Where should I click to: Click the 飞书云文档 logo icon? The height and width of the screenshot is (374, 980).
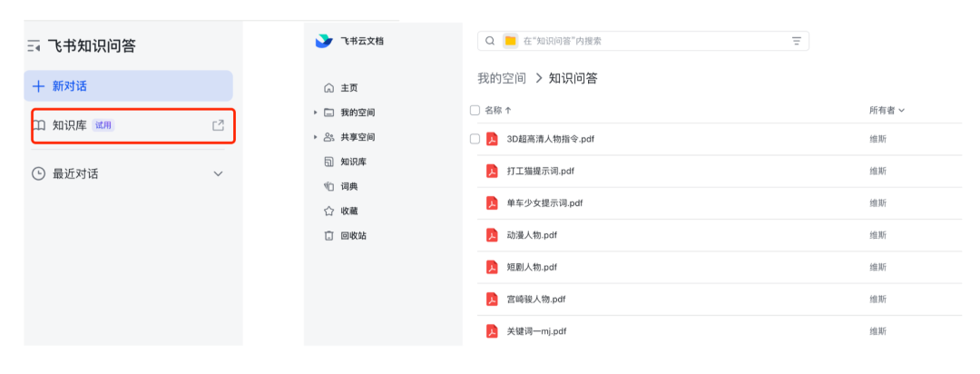324,41
